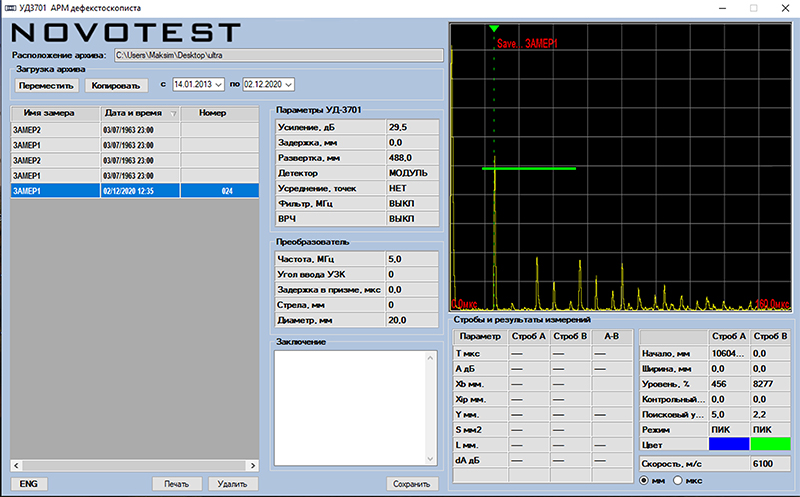This screenshot has width=800, height=497.
Task: Click the sort arrow in Дата и время header
Action: tap(172, 114)
